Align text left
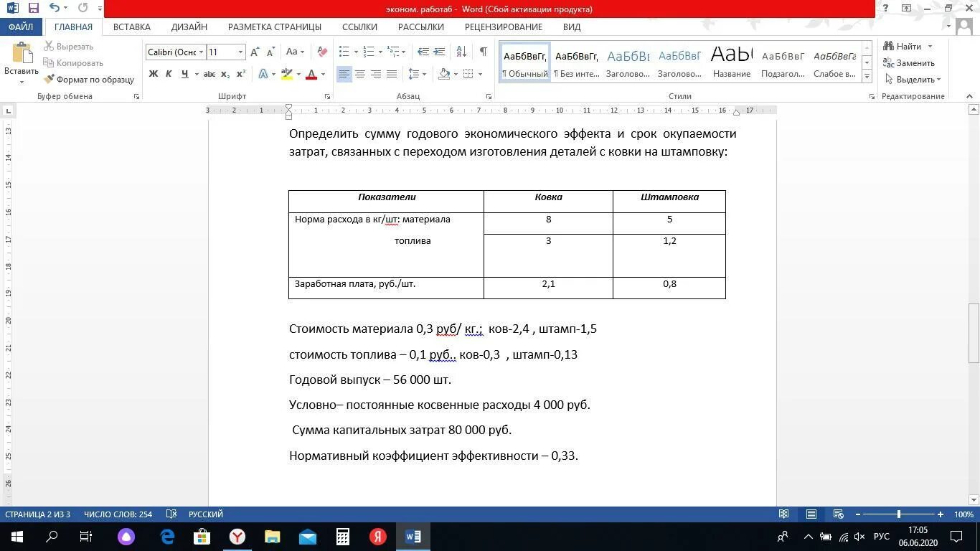The width and height of the screenshot is (980, 551). 344,74
